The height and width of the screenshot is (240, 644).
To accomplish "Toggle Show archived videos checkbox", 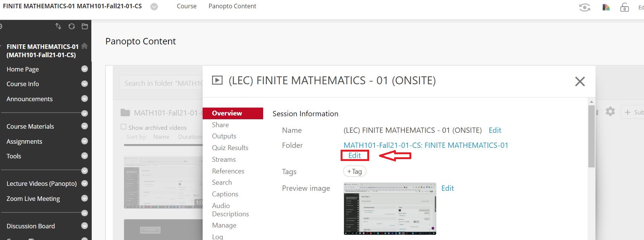I will tap(123, 127).
